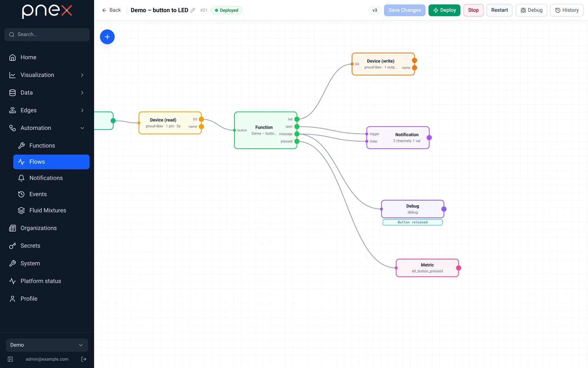Expand the Edges menu chevron
Image resolution: width=588 pixels, height=368 pixels.
coord(82,110)
